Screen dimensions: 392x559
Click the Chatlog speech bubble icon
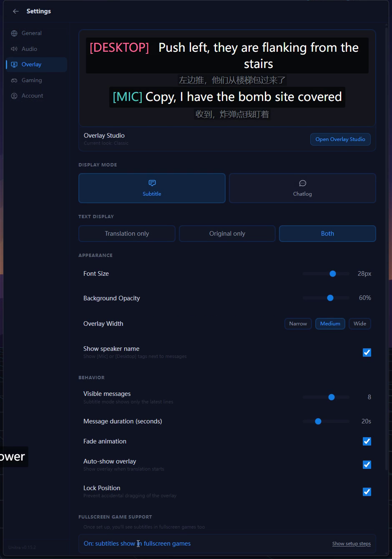click(303, 183)
